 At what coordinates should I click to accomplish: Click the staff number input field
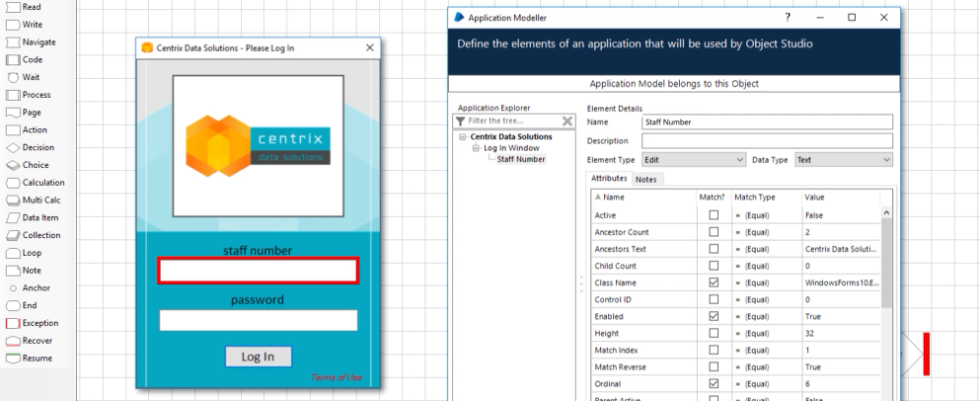tap(259, 271)
